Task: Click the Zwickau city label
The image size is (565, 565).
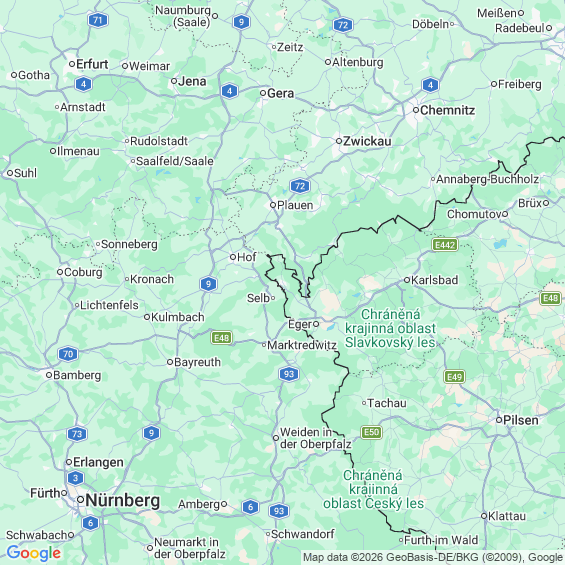Action: [367, 141]
